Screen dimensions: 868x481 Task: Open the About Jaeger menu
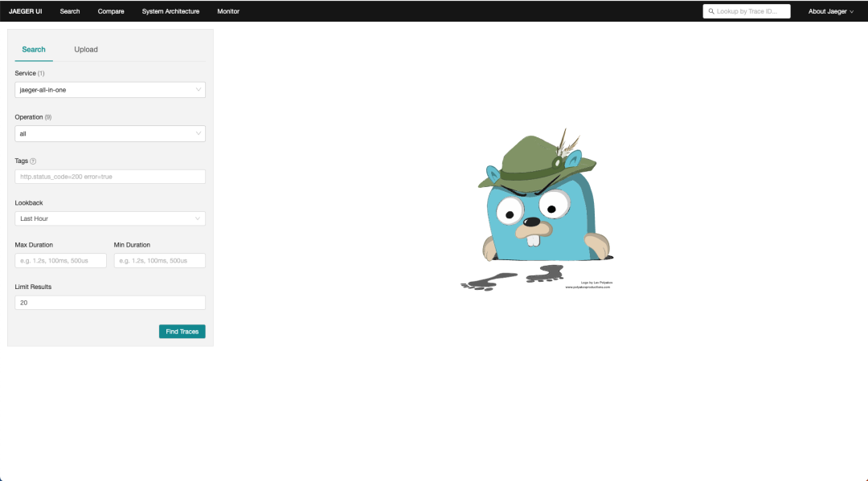click(x=830, y=11)
